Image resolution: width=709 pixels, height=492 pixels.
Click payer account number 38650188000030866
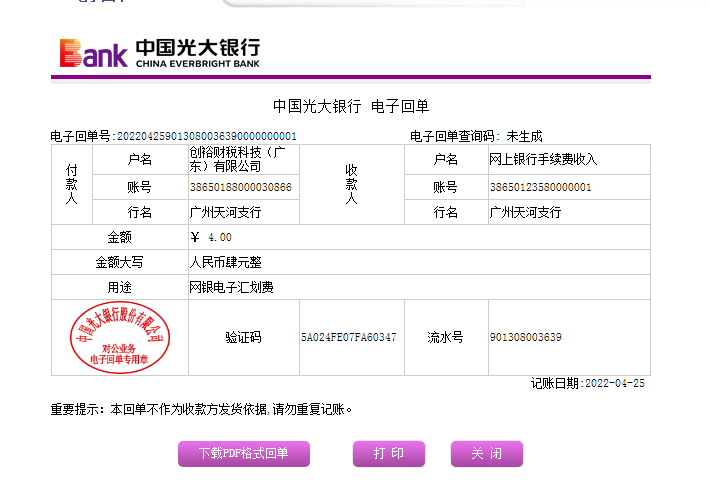point(241,187)
